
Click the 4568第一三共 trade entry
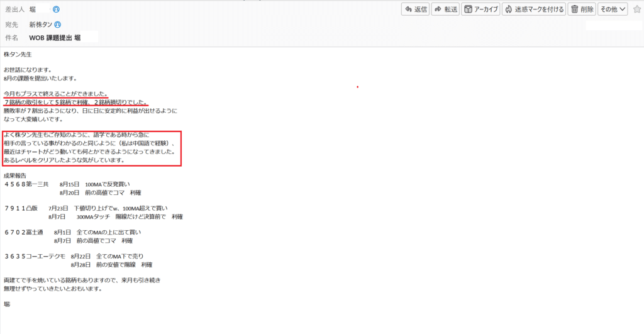click(x=26, y=184)
